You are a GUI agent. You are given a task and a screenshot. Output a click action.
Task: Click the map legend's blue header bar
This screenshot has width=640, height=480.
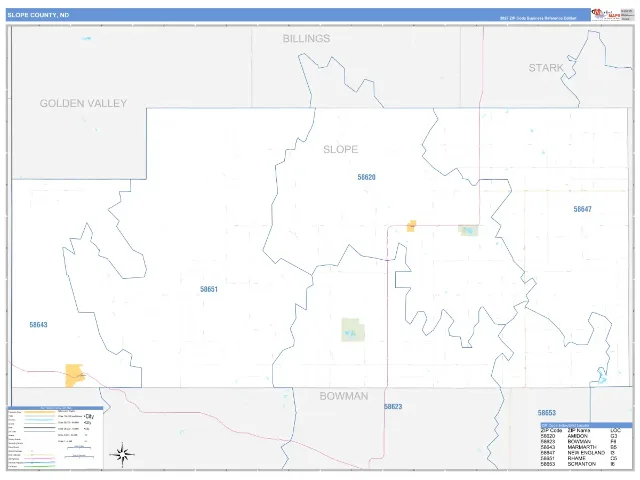click(x=56, y=408)
